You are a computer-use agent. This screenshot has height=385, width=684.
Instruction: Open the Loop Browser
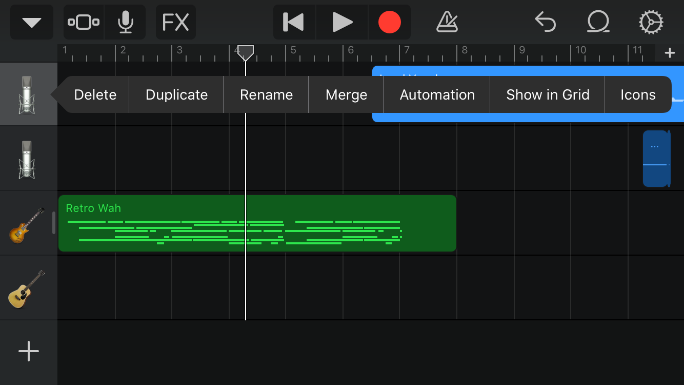coord(598,22)
